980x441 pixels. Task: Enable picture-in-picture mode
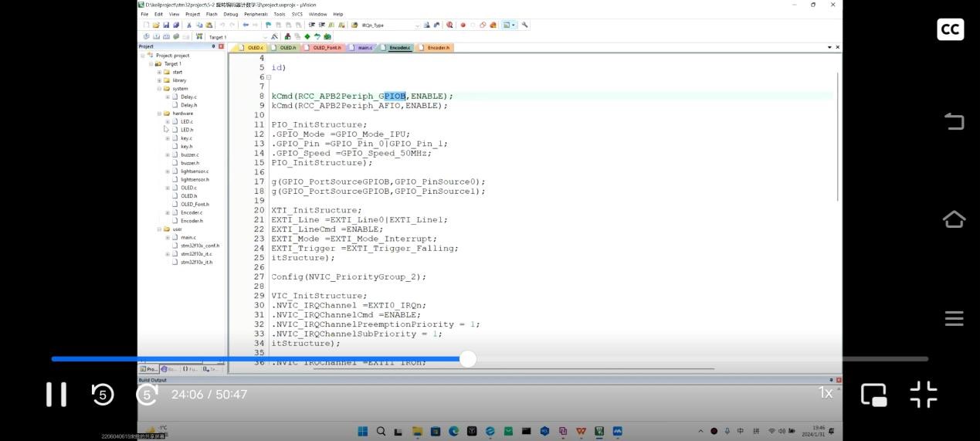pyautogui.click(x=873, y=394)
